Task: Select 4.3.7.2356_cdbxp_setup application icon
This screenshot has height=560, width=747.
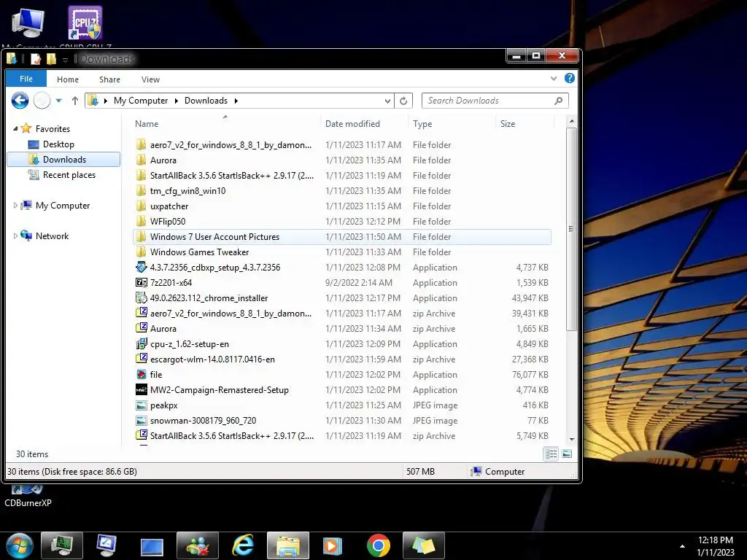Action: (x=141, y=267)
